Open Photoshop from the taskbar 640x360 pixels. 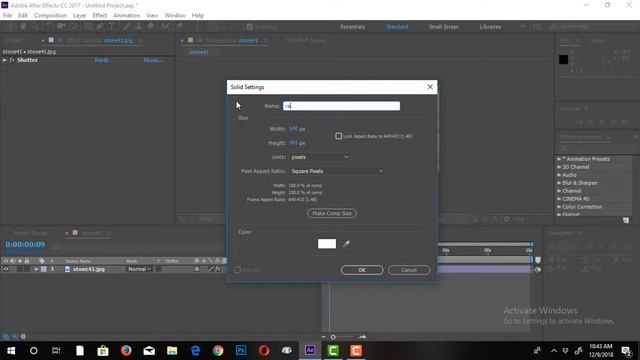pos(241,351)
